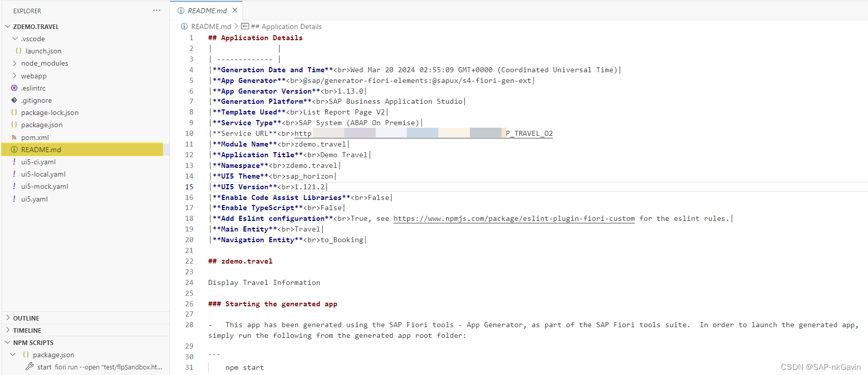Click the .eslintrc purple circle icon

14,88
